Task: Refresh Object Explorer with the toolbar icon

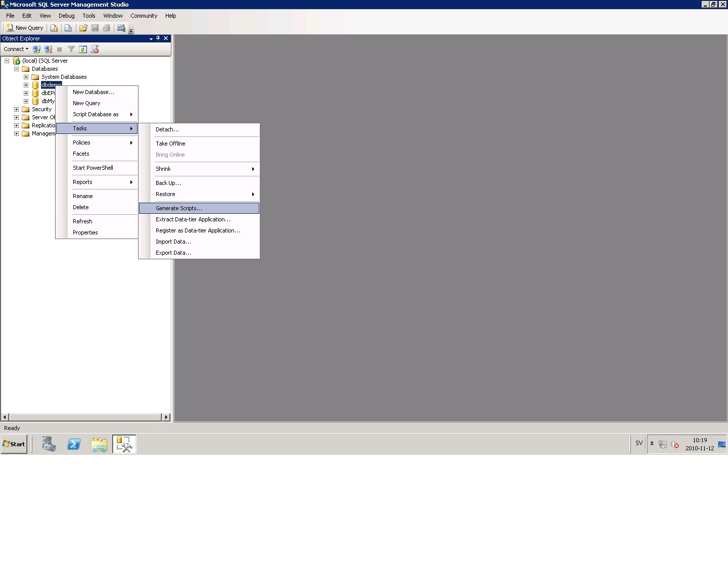Action: pos(83,49)
